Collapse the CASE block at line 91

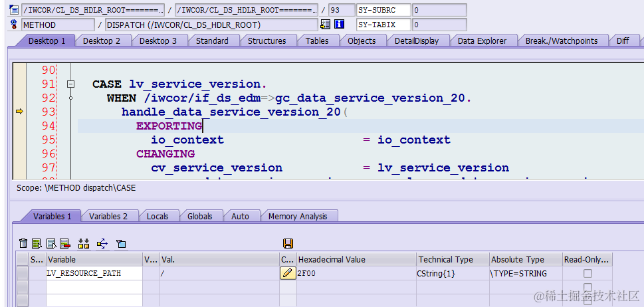click(x=70, y=84)
